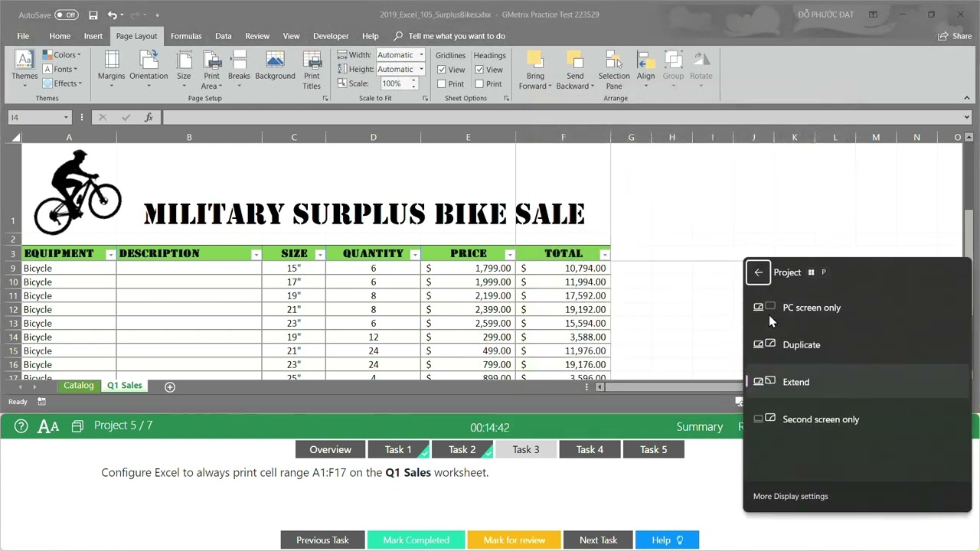Switch to the Insert ribbon tab

[93, 36]
